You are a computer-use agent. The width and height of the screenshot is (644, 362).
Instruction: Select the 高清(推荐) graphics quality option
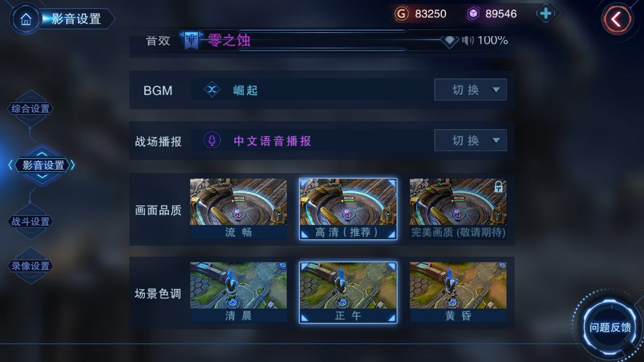348,209
